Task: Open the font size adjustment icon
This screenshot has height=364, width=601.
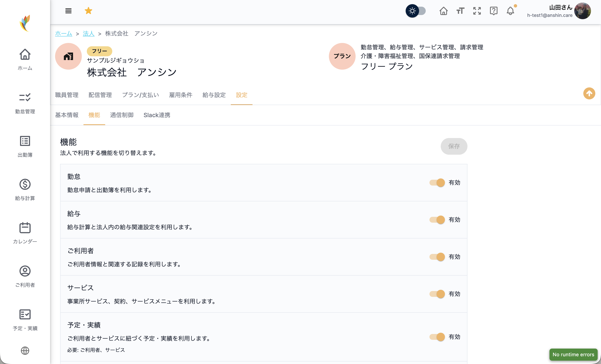Action: pos(460,11)
